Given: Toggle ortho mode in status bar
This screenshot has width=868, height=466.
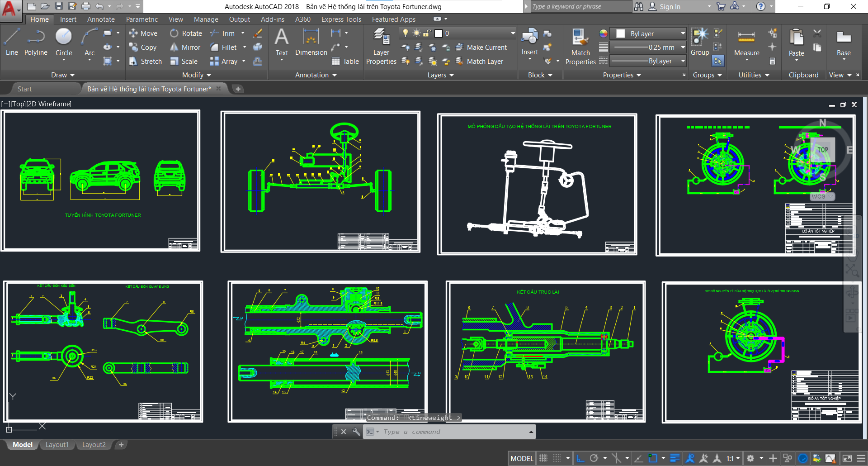Looking at the screenshot, I should pos(580,458).
